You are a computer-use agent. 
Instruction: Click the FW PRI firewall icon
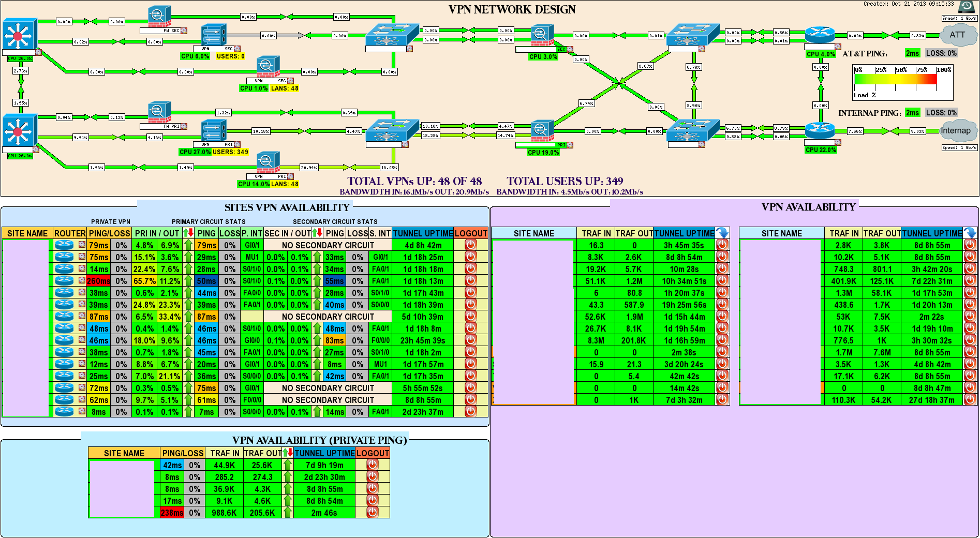tap(159, 112)
